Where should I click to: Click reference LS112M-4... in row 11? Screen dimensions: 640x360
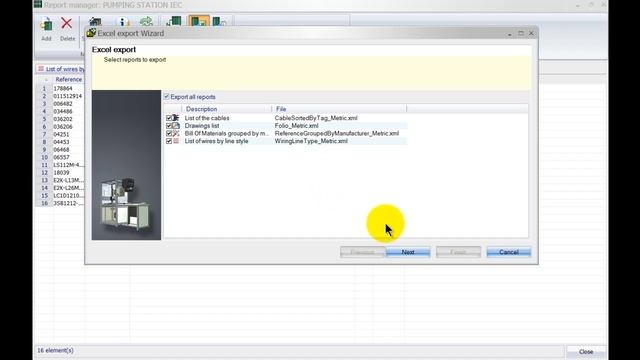[68, 165]
